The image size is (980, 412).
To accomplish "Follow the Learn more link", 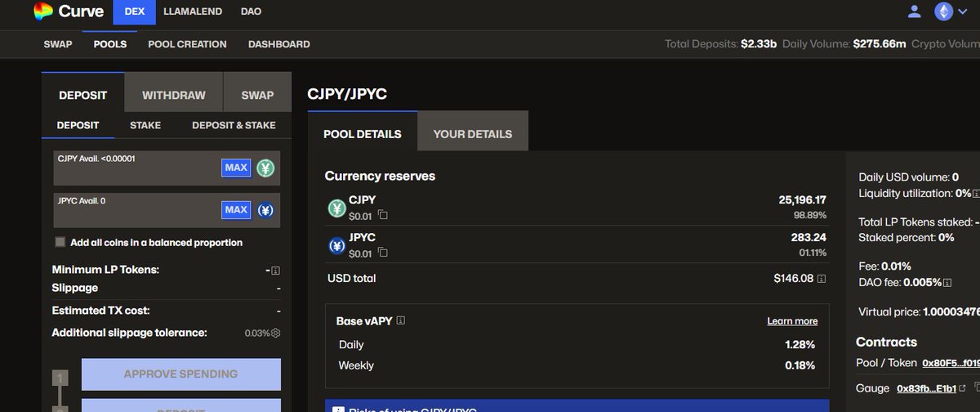I will coord(792,321).
